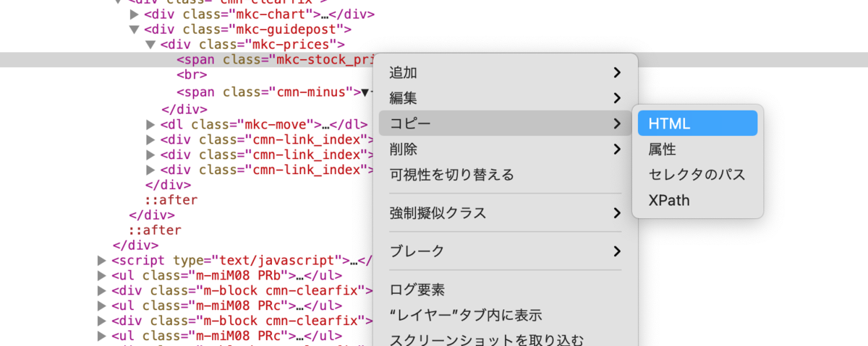868x346 pixels.
Task: Select the script text/javascript row
Action: tap(242, 260)
